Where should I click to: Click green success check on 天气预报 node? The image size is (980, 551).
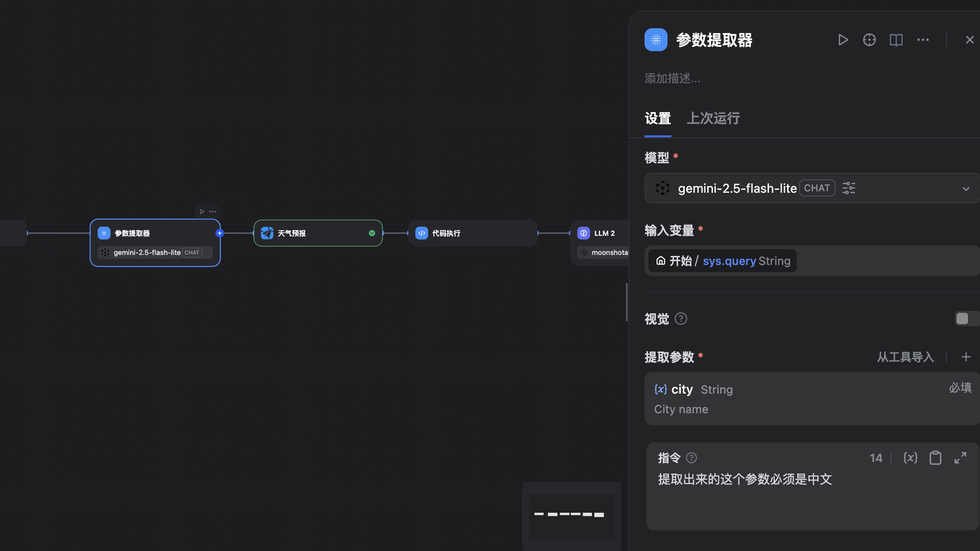(372, 233)
